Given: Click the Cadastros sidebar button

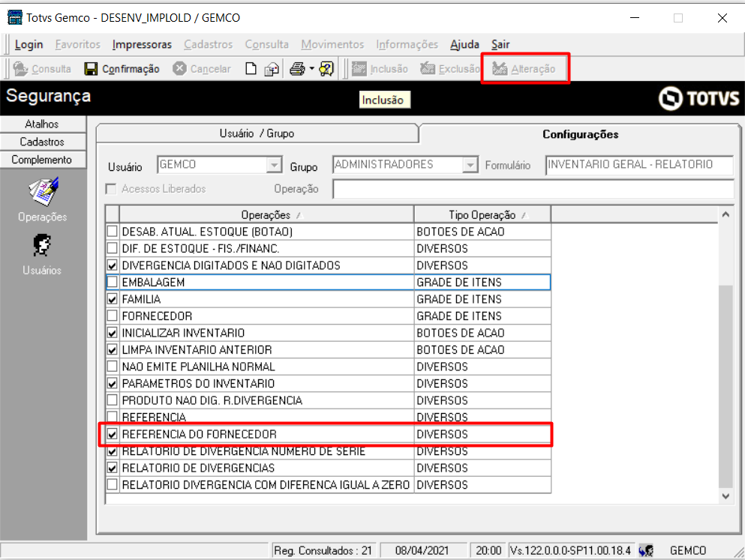Looking at the screenshot, I should coord(43,142).
